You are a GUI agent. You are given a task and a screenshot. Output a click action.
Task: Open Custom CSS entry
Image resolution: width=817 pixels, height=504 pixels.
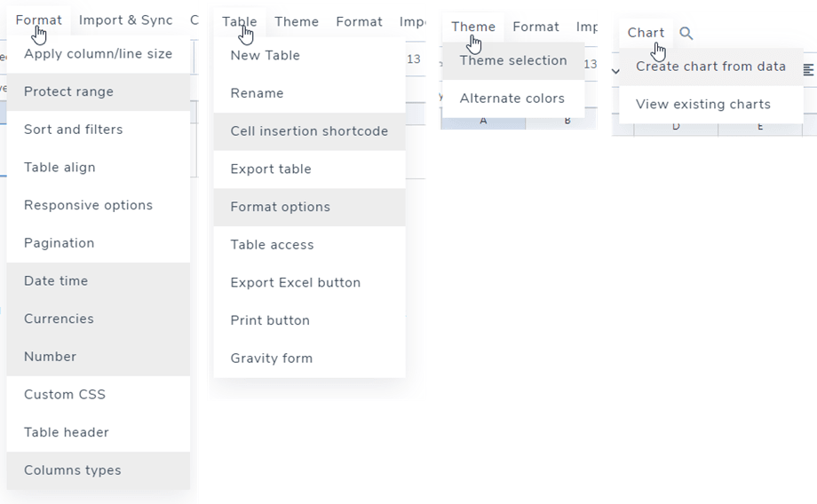[64, 394]
